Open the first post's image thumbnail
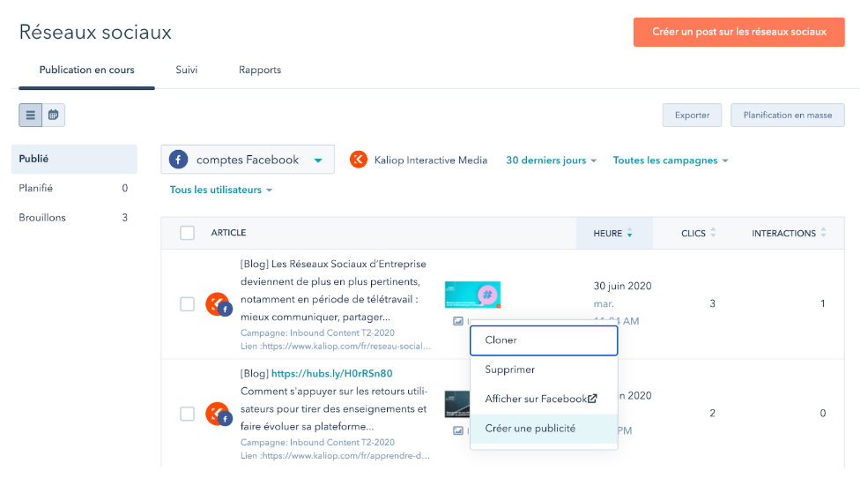The height and width of the screenshot is (493, 868). pyautogui.click(x=472, y=295)
